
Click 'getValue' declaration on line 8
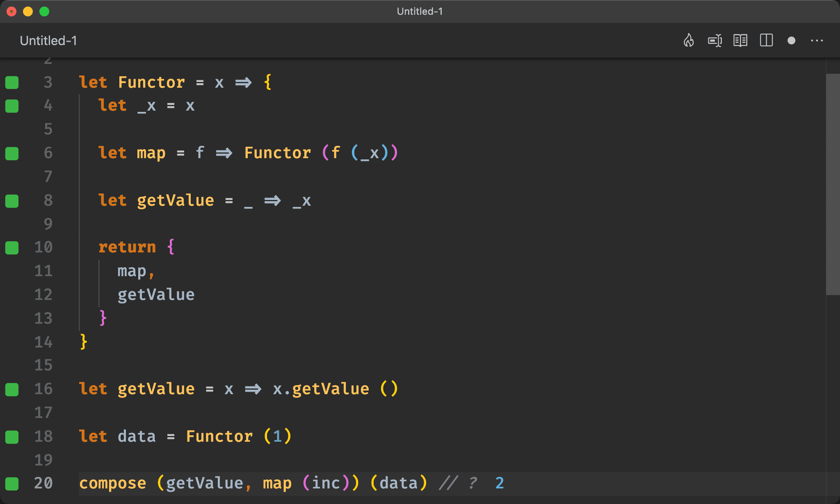pos(176,201)
